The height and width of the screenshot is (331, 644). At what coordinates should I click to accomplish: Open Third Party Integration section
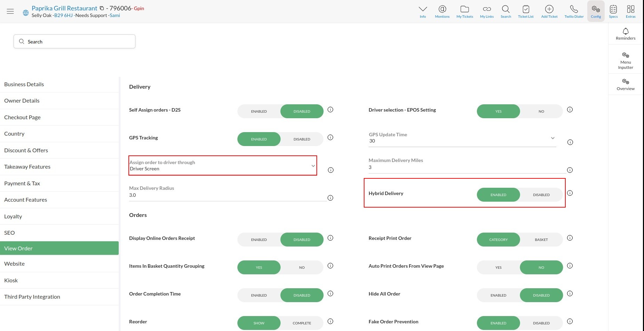[x=59, y=297]
